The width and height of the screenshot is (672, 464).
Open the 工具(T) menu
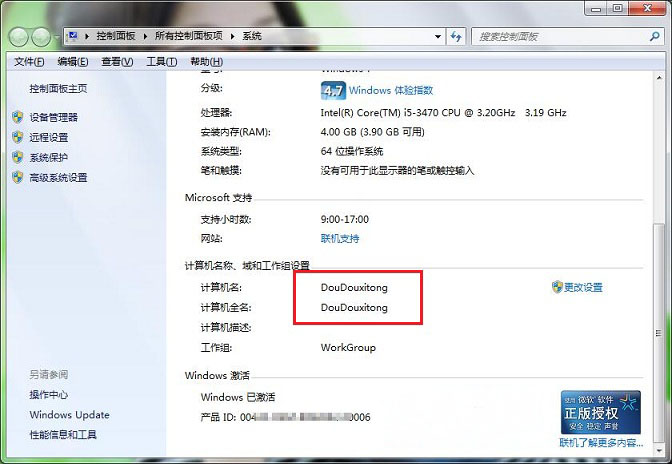tap(162, 62)
